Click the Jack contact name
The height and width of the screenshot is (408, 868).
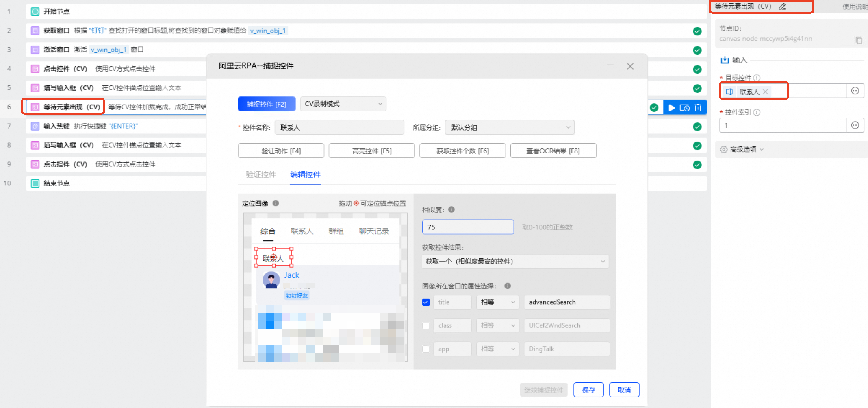pos(292,275)
